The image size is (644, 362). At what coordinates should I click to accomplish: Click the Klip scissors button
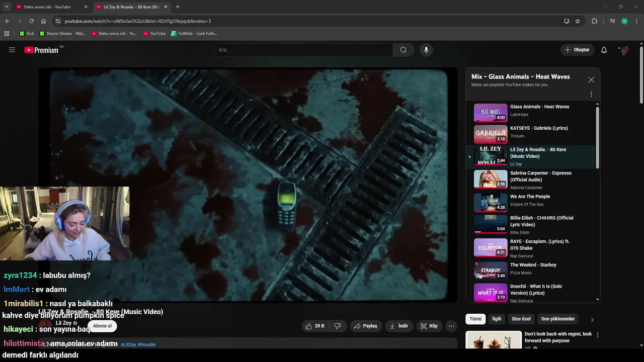[429, 326]
